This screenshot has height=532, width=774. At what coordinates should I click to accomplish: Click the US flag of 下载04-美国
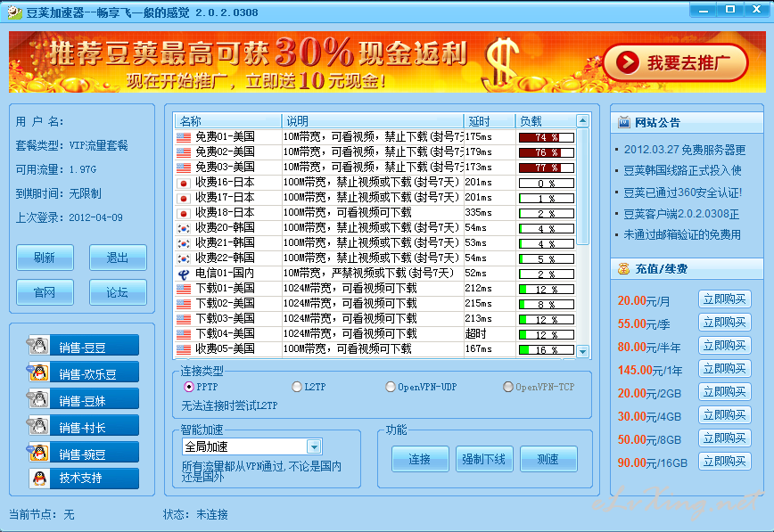(x=184, y=334)
